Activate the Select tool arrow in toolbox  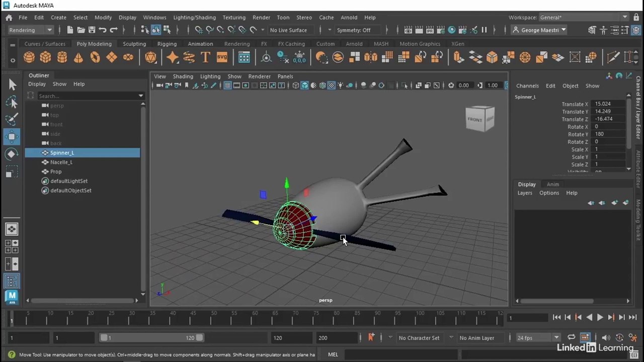click(x=12, y=85)
